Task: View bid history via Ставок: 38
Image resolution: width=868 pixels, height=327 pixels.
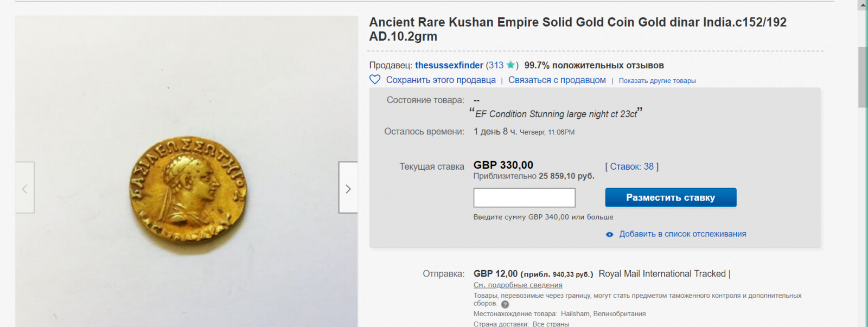Action: [632, 166]
